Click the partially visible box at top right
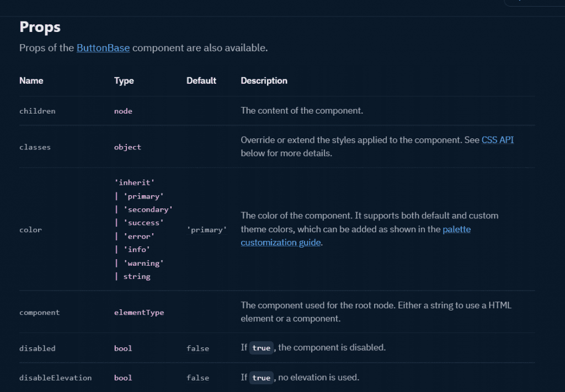Image resolution: width=565 pixels, height=392 pixels. pos(534,3)
